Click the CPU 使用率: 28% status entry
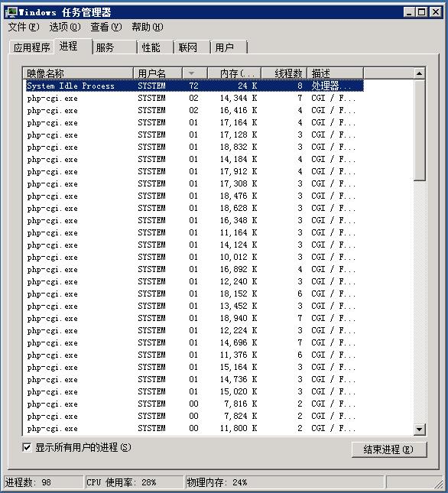Screen dimensions: 448x493 coord(135,482)
